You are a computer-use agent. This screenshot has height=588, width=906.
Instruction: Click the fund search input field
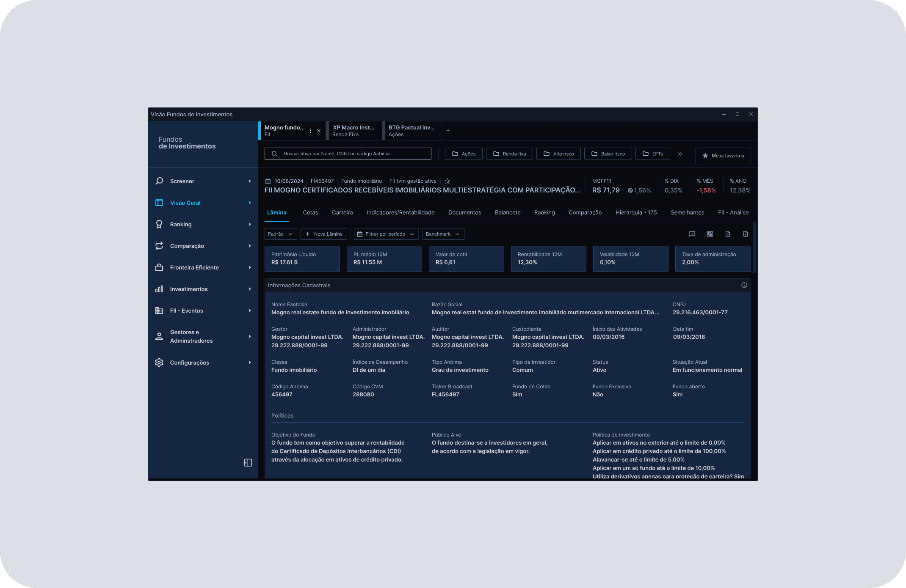point(348,154)
